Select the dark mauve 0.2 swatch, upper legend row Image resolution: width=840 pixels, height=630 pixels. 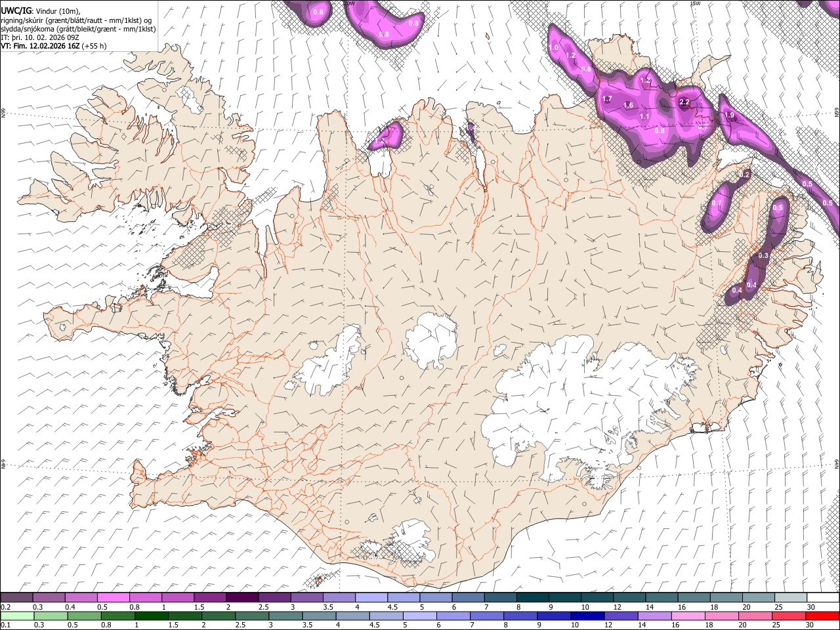coord(16,598)
